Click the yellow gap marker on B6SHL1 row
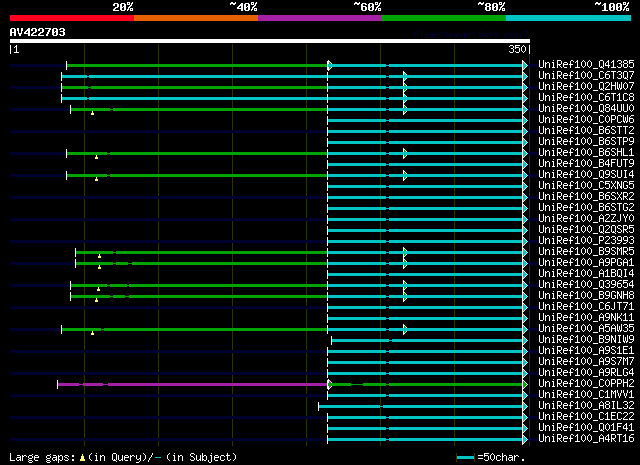The height and width of the screenshot is (465, 640). 96,157
